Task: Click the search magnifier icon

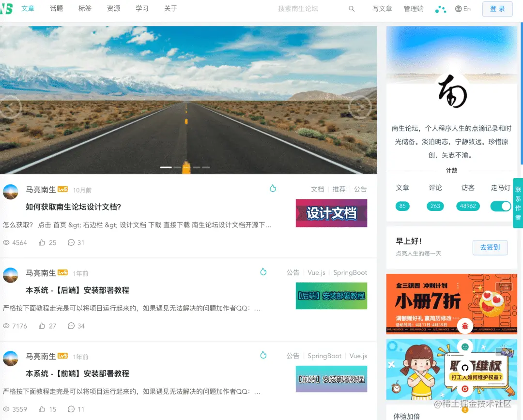Action: (352, 9)
